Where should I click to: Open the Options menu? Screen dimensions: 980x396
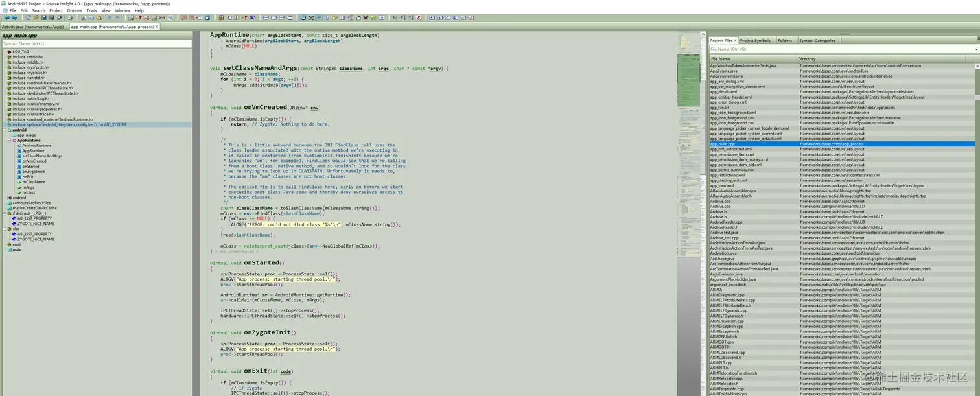[75, 10]
